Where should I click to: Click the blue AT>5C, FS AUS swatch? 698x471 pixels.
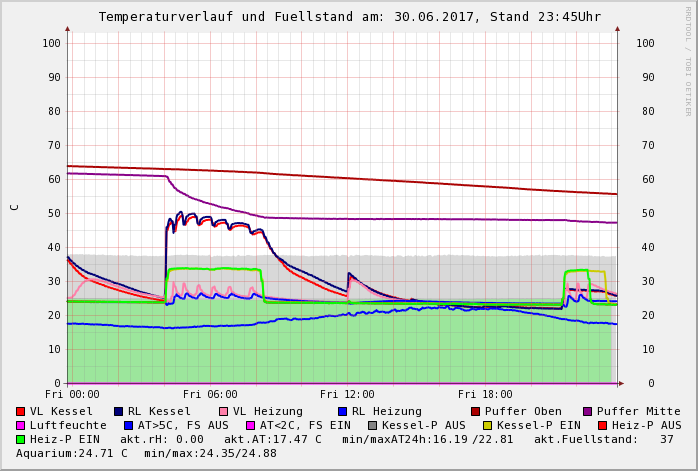tap(128, 425)
